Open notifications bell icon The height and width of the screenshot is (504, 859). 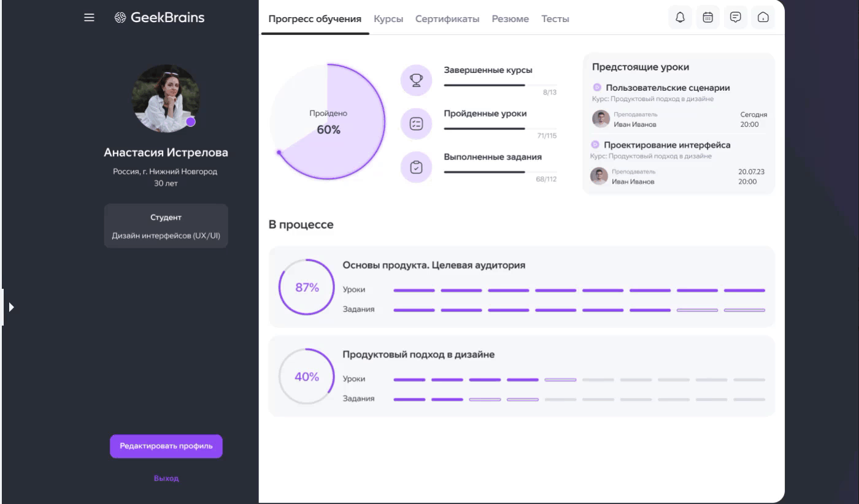680,18
